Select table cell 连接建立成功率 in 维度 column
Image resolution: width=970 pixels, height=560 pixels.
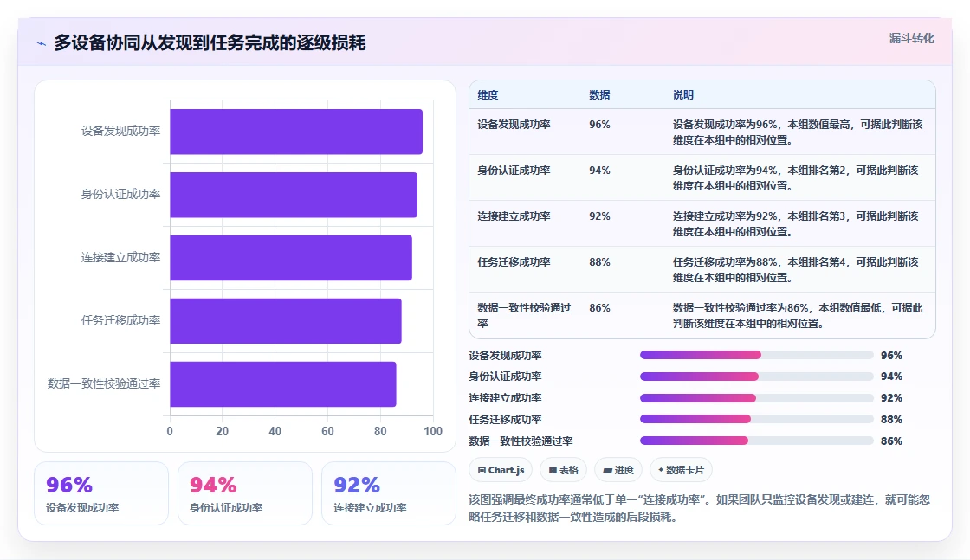(x=514, y=216)
